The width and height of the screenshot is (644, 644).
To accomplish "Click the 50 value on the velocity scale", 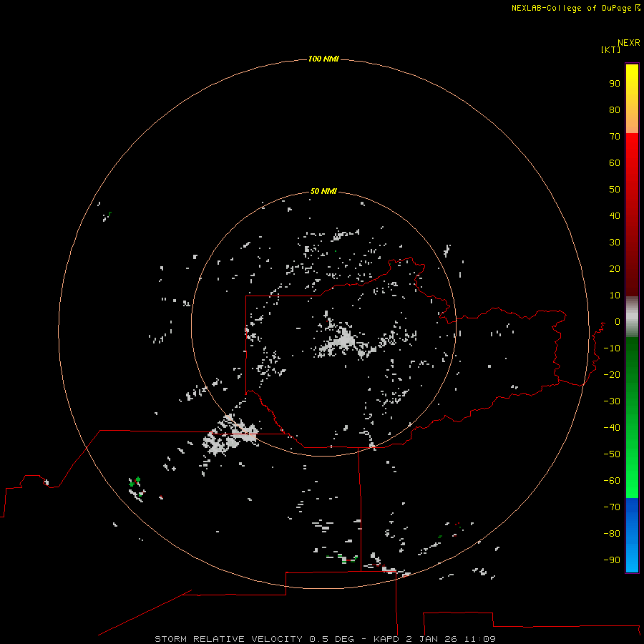I will tap(615, 190).
